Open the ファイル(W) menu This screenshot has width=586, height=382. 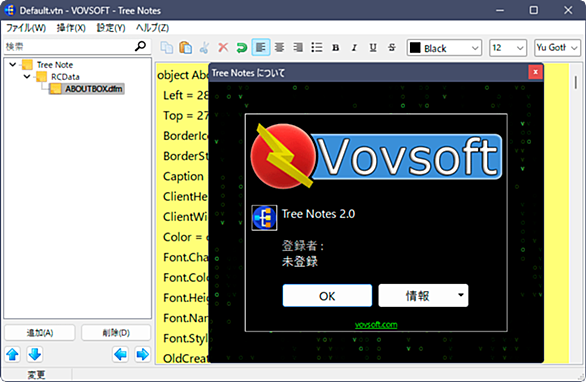(x=26, y=28)
